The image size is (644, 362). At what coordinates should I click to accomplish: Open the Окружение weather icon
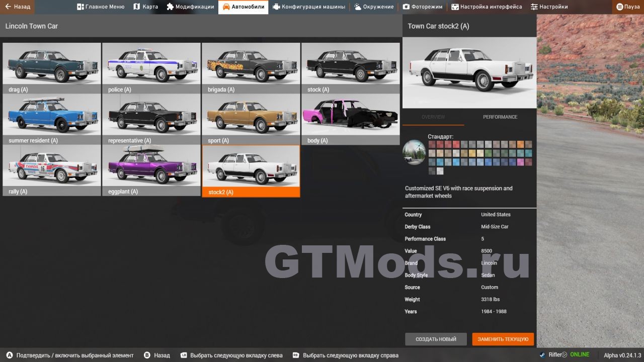point(358,7)
